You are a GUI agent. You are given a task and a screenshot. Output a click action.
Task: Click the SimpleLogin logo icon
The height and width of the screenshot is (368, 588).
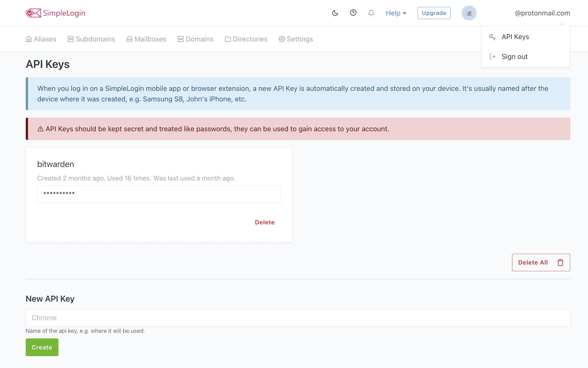(33, 13)
